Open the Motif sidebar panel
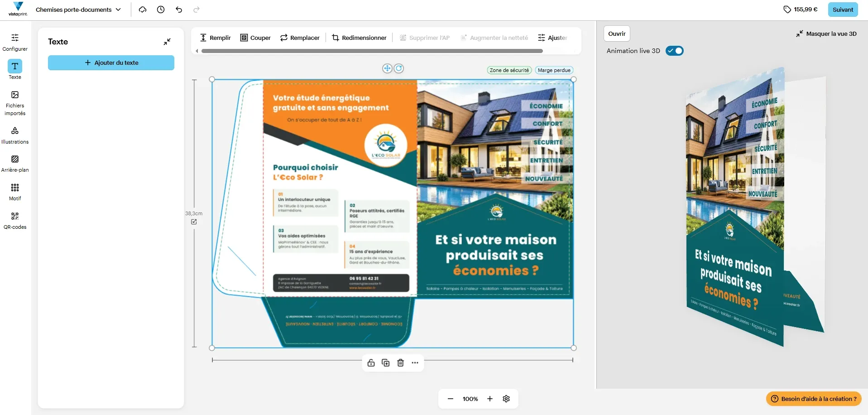The image size is (868, 415). click(15, 192)
